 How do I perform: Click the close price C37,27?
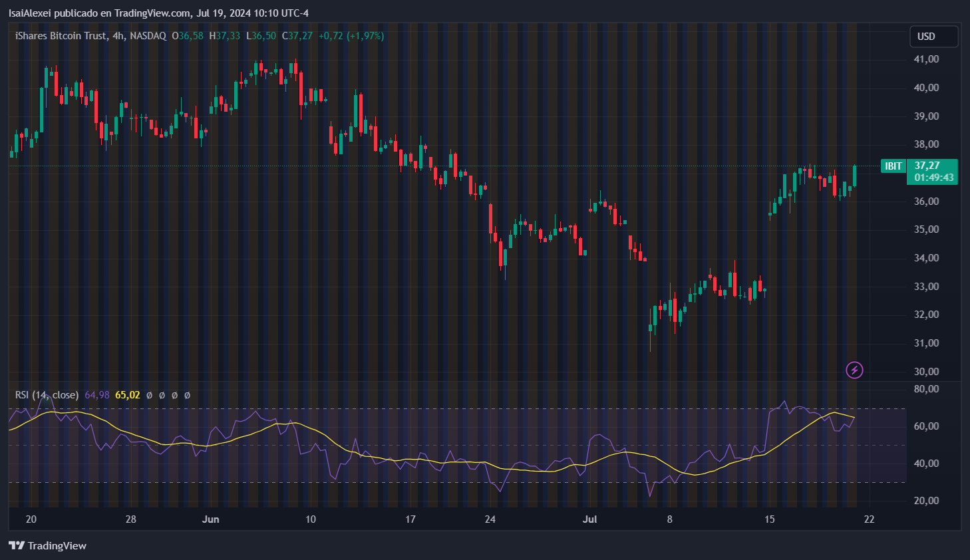point(297,36)
